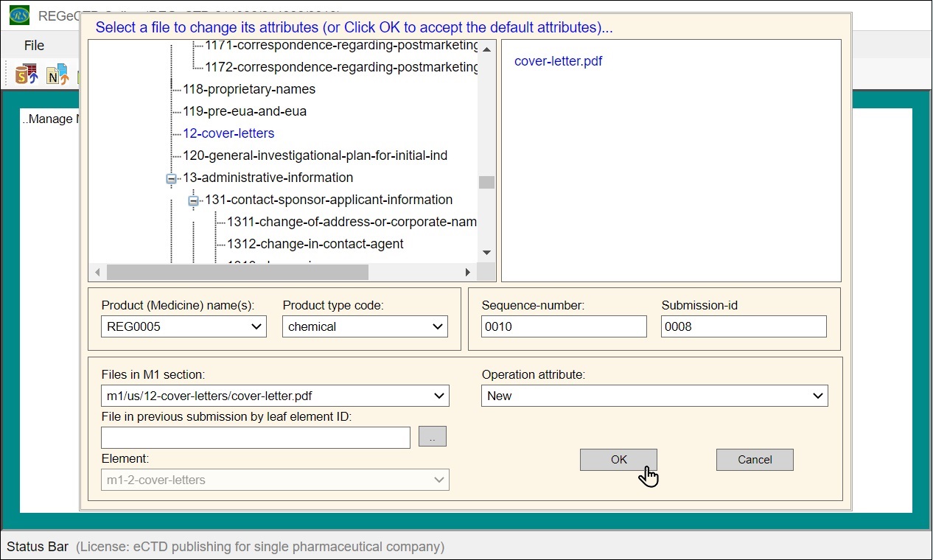Viewport: 933px width, 560px height.
Task: Click the N document upload toolbar icon
Action: click(57, 74)
